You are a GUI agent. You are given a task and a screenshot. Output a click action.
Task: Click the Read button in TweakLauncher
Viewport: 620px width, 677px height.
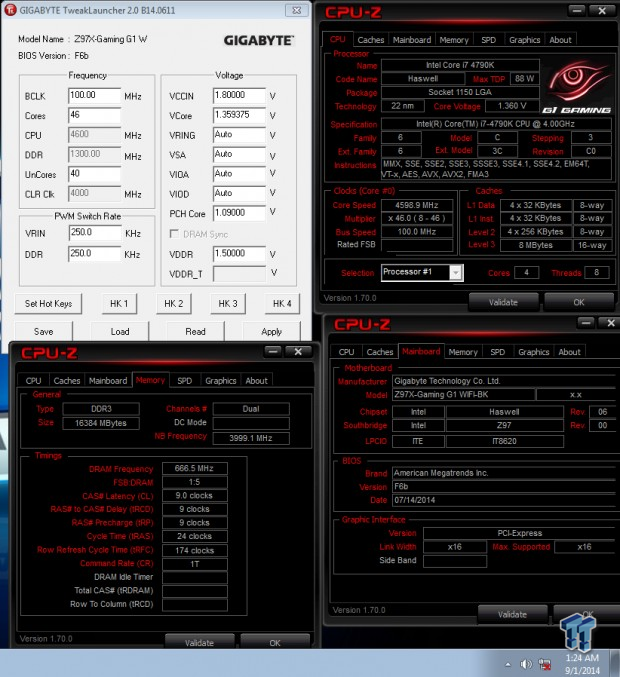(195, 332)
